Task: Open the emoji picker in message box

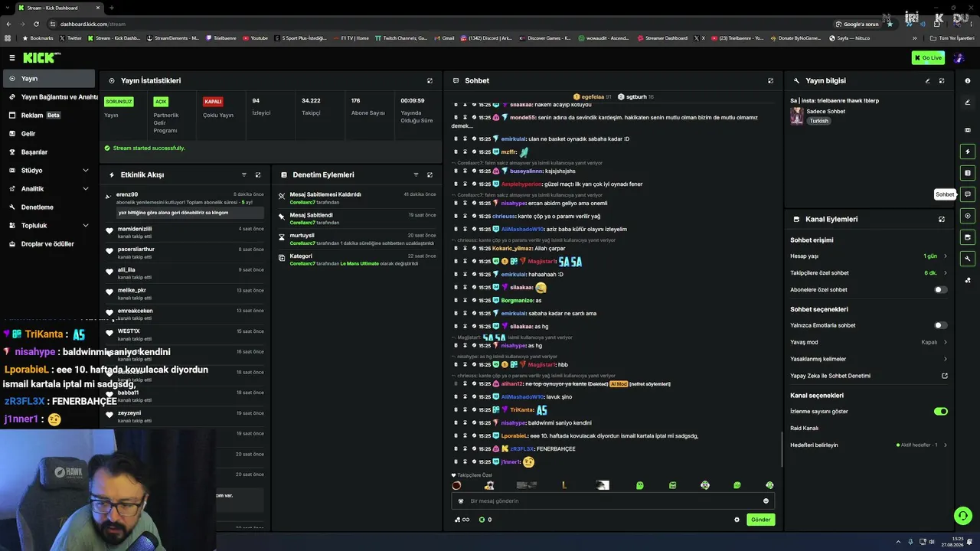Action: pyautogui.click(x=766, y=501)
